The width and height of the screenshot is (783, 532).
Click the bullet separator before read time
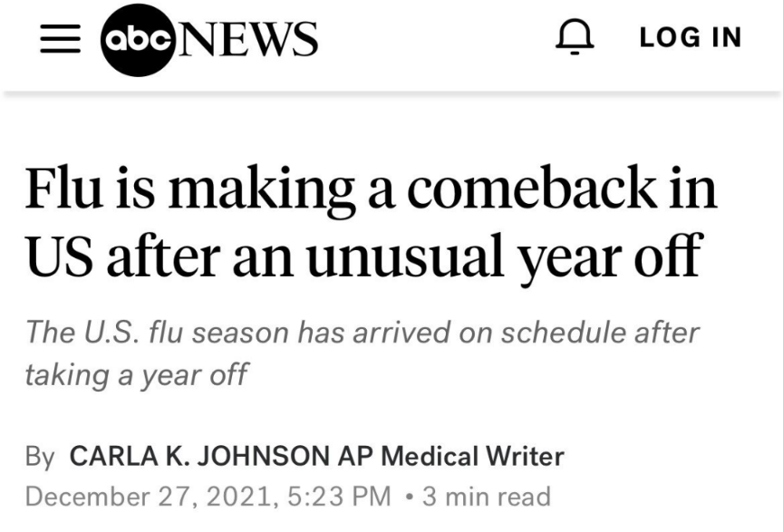coord(411,497)
